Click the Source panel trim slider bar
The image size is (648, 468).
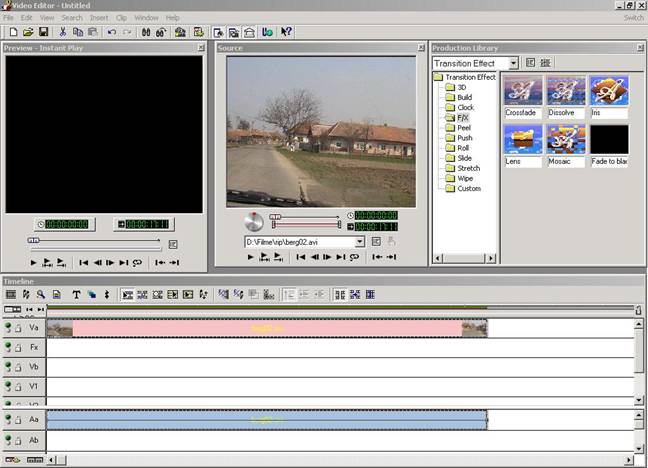(305, 224)
